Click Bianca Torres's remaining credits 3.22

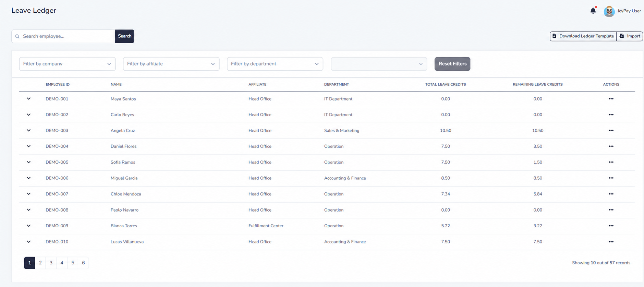pyautogui.click(x=538, y=226)
